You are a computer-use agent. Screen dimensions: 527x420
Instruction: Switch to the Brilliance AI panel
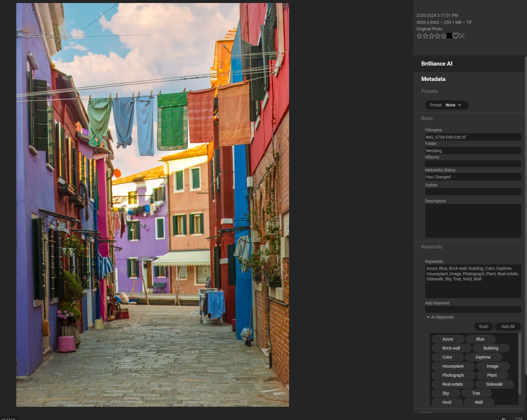click(x=436, y=63)
